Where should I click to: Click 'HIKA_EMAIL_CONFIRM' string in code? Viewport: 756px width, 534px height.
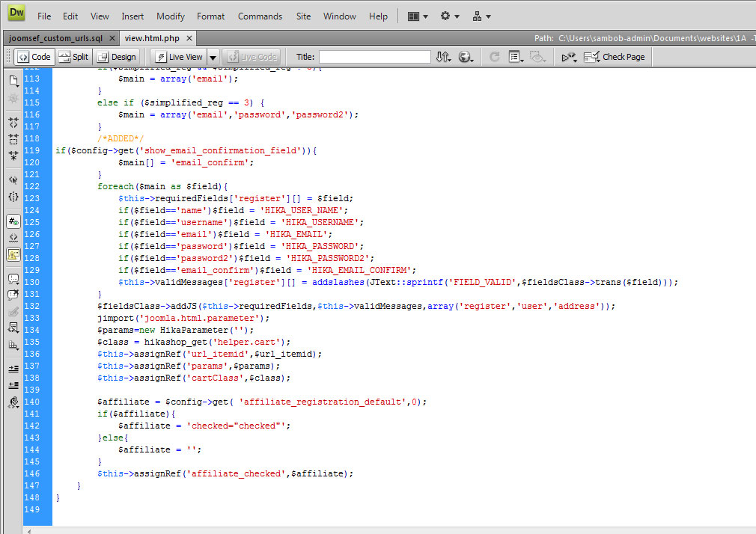pyautogui.click(x=359, y=271)
